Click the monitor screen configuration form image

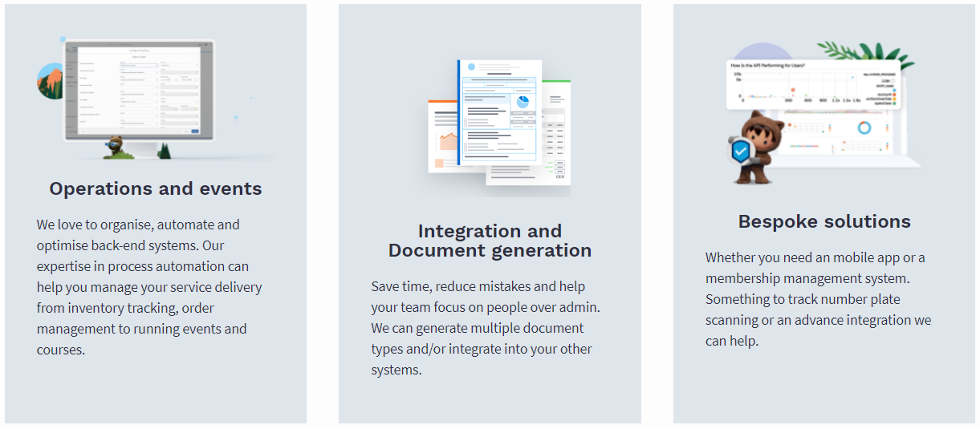pos(138,88)
